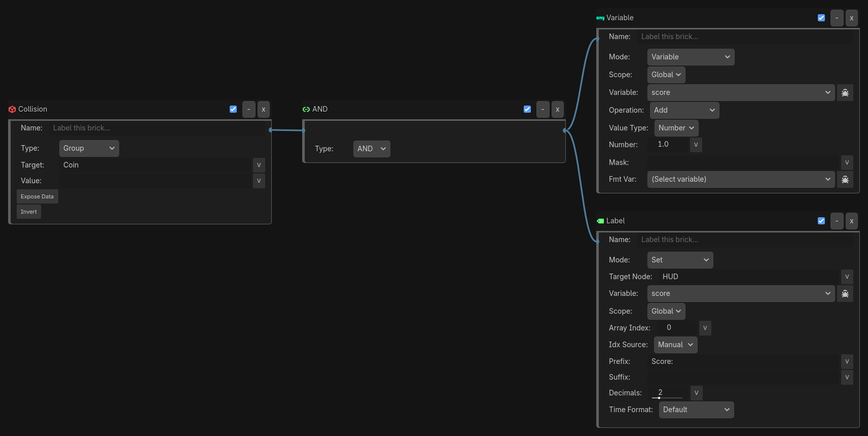The width and height of the screenshot is (868, 436).
Task: Click the Suffix input field
Action: pyautogui.click(x=743, y=377)
